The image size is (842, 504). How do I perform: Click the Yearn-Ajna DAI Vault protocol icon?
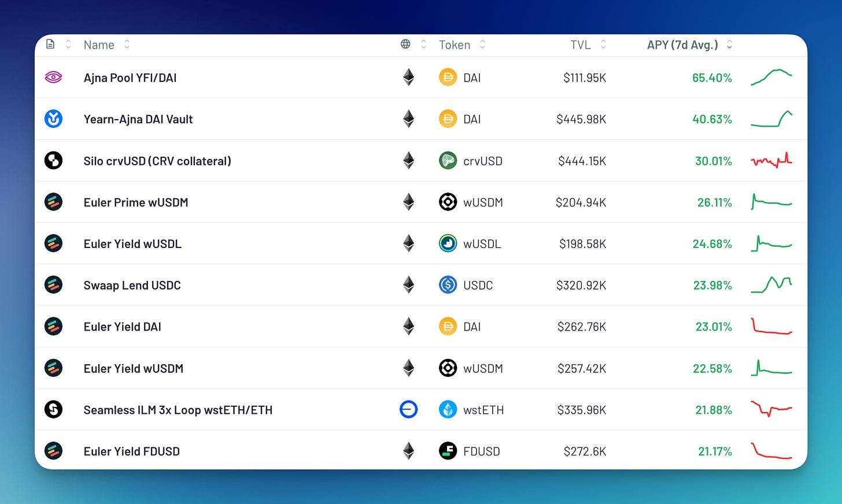(x=53, y=119)
